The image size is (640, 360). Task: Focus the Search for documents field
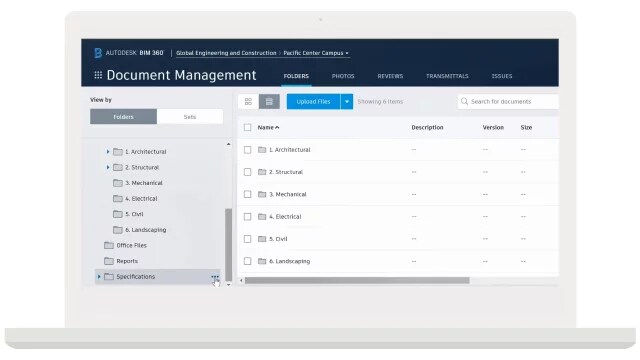click(x=508, y=102)
